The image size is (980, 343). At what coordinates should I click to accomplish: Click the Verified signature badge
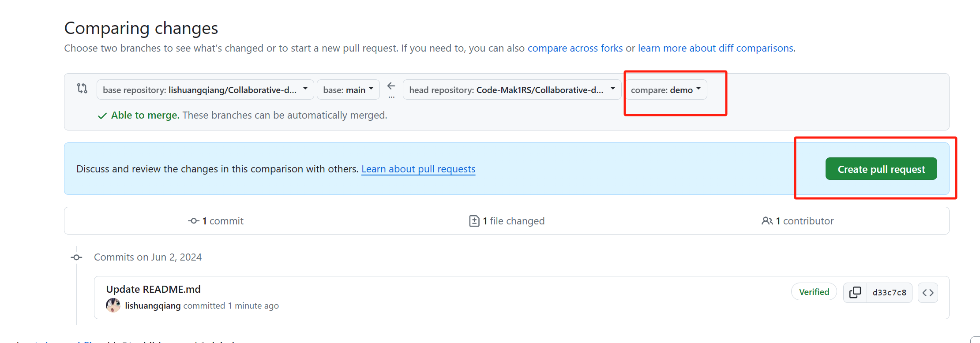(814, 292)
